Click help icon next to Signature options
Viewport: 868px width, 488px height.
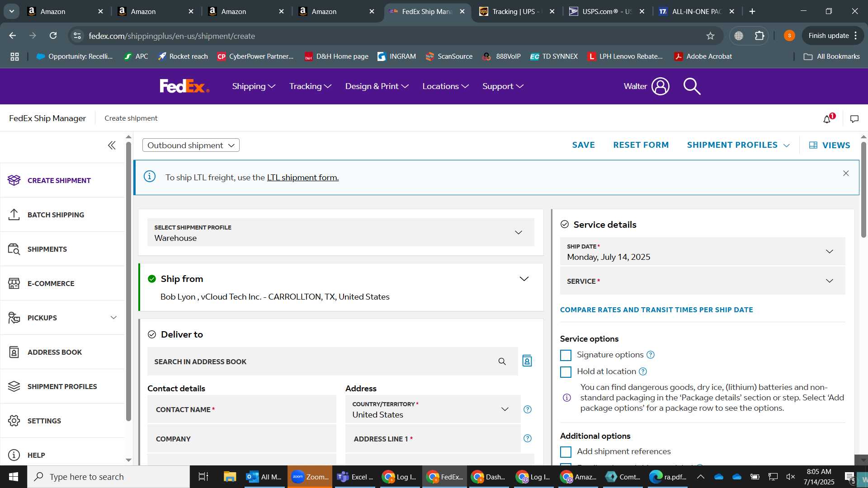pos(651,355)
